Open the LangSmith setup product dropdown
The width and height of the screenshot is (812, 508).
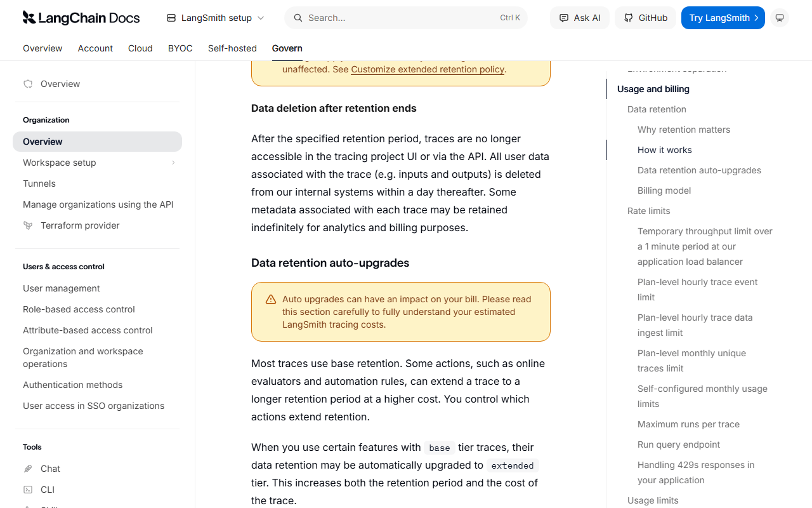click(216, 18)
